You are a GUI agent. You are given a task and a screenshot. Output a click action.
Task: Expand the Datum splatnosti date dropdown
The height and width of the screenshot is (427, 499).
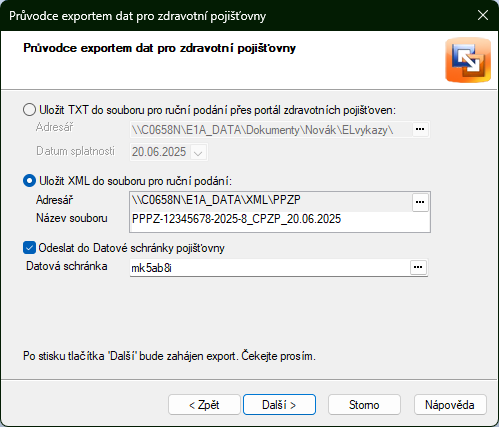click(198, 152)
